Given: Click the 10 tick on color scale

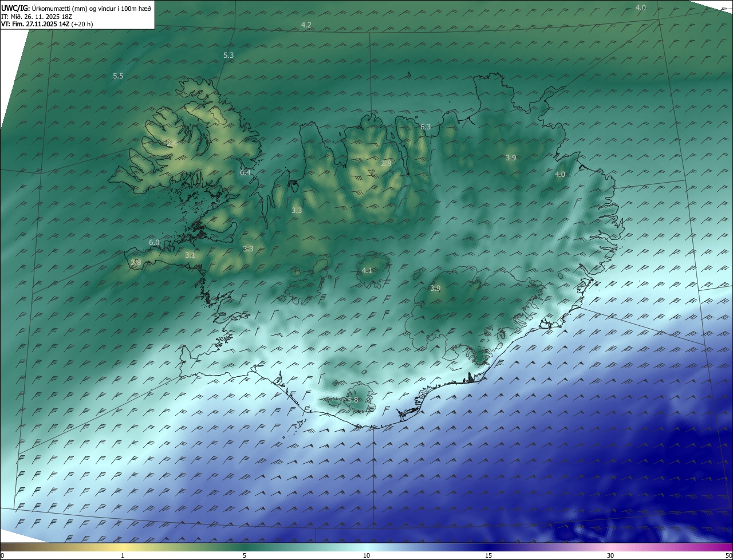Looking at the screenshot, I should 366,555.
